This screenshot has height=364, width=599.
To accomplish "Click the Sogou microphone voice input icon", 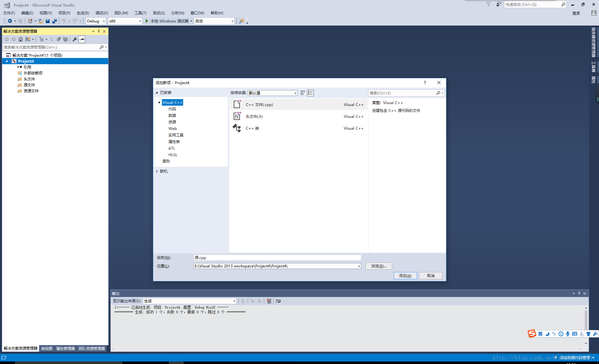I will point(568,334).
